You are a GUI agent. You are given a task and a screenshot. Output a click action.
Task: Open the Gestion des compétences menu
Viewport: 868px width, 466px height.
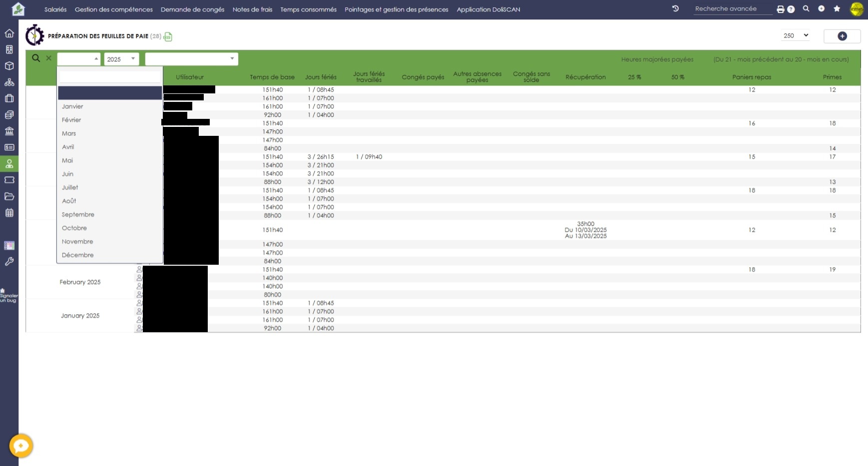coord(114,9)
